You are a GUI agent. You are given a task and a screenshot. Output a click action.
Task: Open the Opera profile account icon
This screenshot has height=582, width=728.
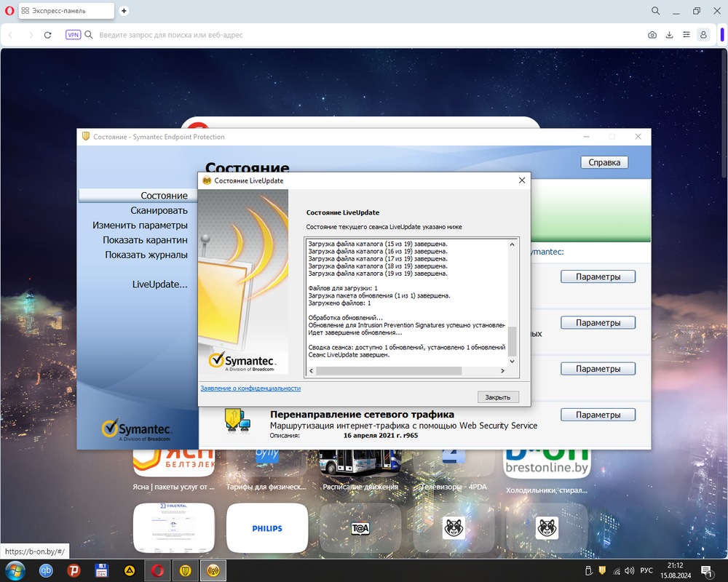[x=703, y=35]
